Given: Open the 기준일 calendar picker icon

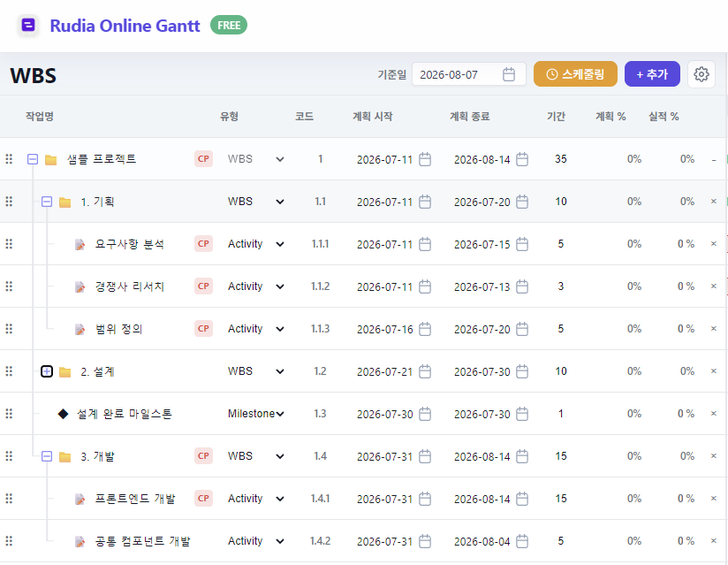Looking at the screenshot, I should pyautogui.click(x=509, y=74).
